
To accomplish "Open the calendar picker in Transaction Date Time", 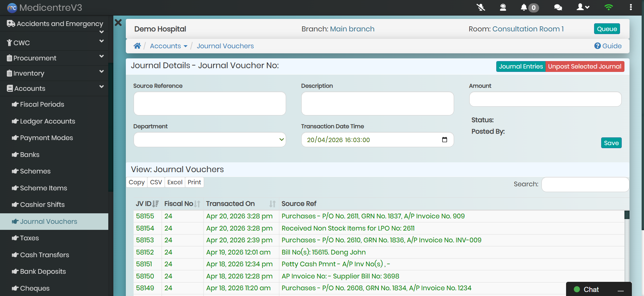I will (444, 140).
